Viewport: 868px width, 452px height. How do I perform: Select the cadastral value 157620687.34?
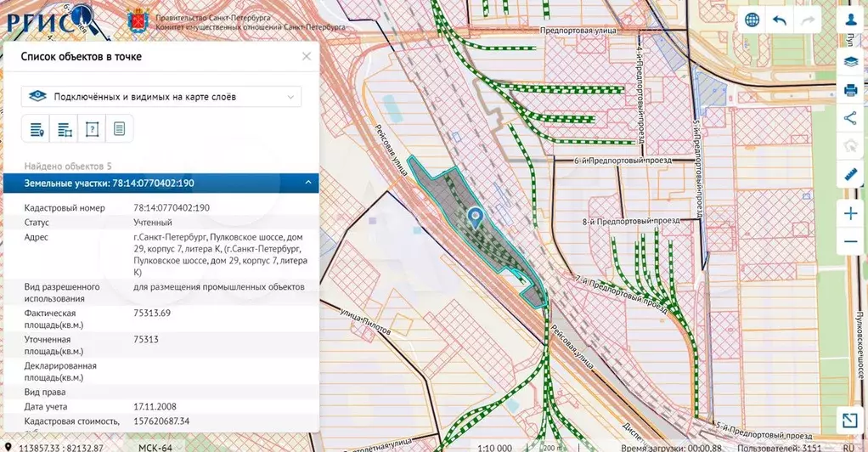pos(161,421)
